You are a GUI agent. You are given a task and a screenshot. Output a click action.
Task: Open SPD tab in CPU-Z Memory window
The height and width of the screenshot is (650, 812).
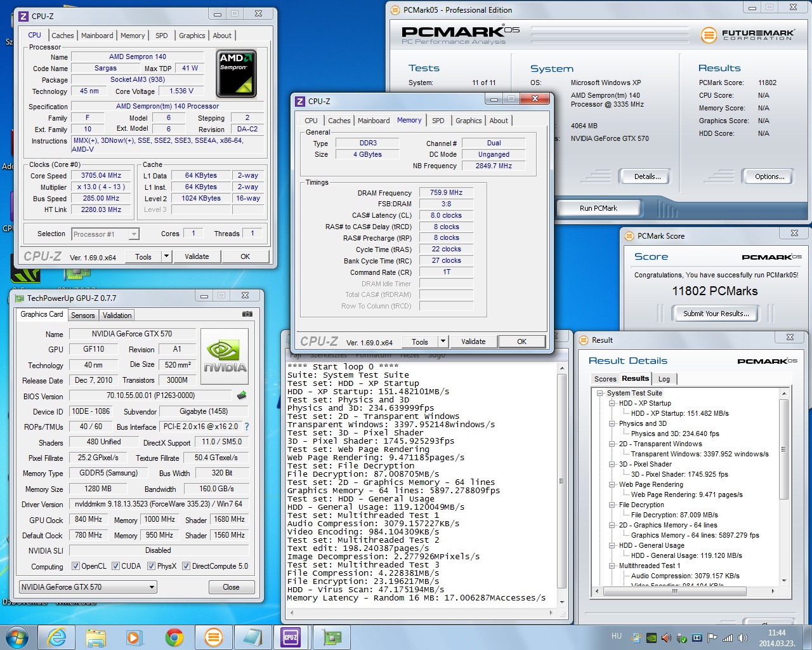click(438, 121)
